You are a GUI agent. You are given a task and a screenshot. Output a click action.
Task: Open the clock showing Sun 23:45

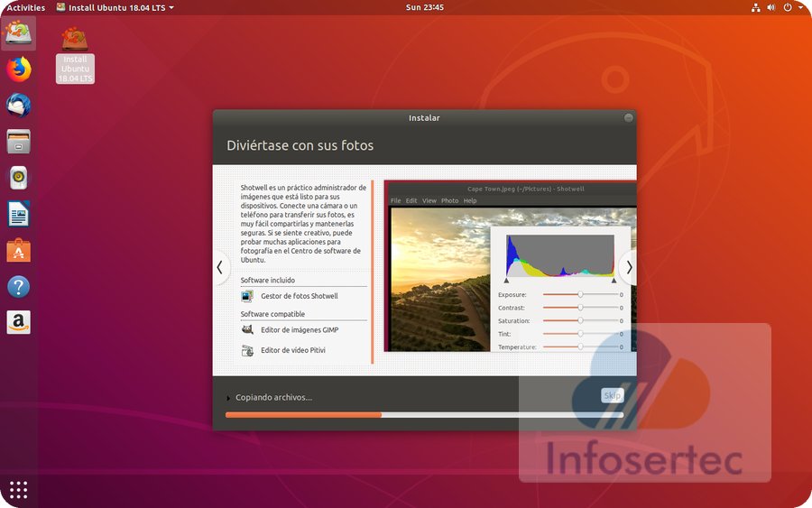coord(427,7)
